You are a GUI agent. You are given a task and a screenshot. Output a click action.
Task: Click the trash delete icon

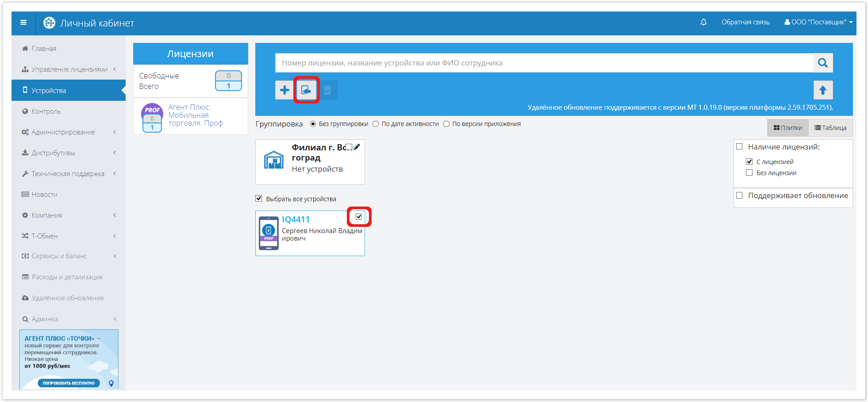tap(327, 90)
